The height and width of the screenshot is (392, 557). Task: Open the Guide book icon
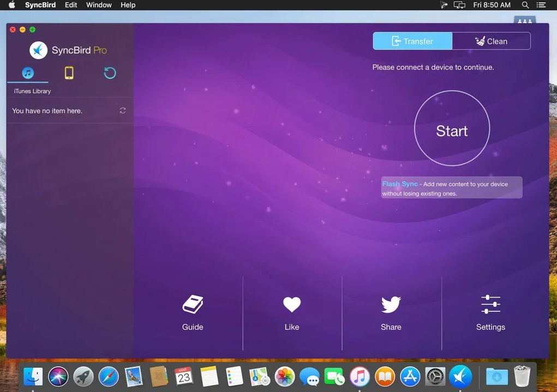[193, 304]
